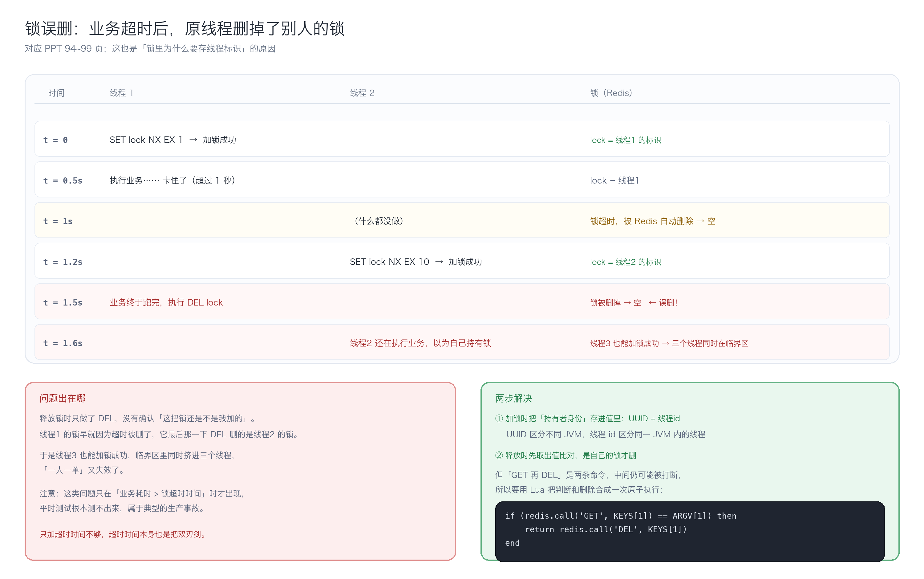This screenshot has height=579, width=924.
Task: Click lock = 线程1 的标识
Action: pyautogui.click(x=625, y=140)
